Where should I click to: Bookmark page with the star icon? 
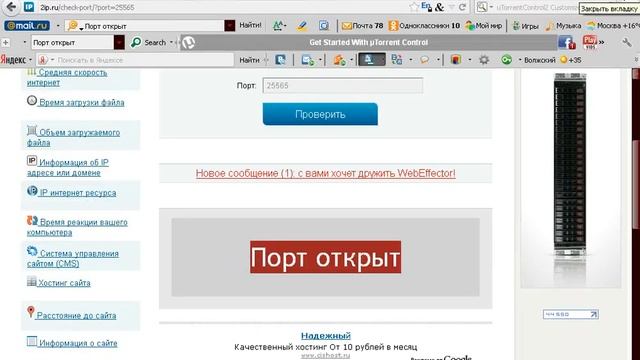tap(414, 7)
